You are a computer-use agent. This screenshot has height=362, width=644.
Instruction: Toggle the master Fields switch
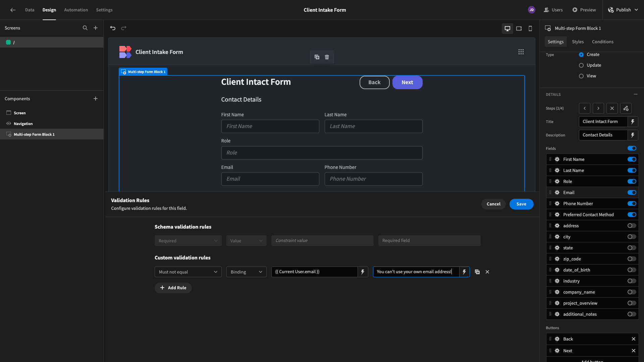tap(632, 148)
